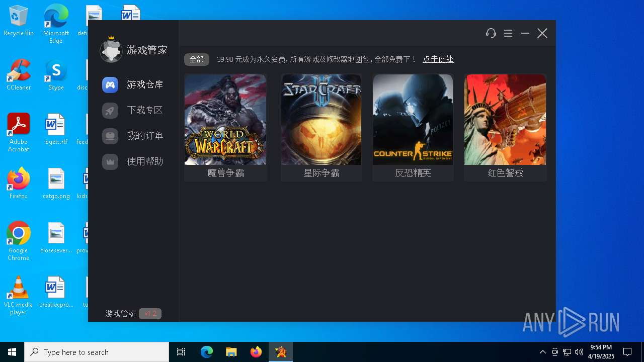Open VLC media player desktop shortcut
644x362 pixels.
coord(19,296)
